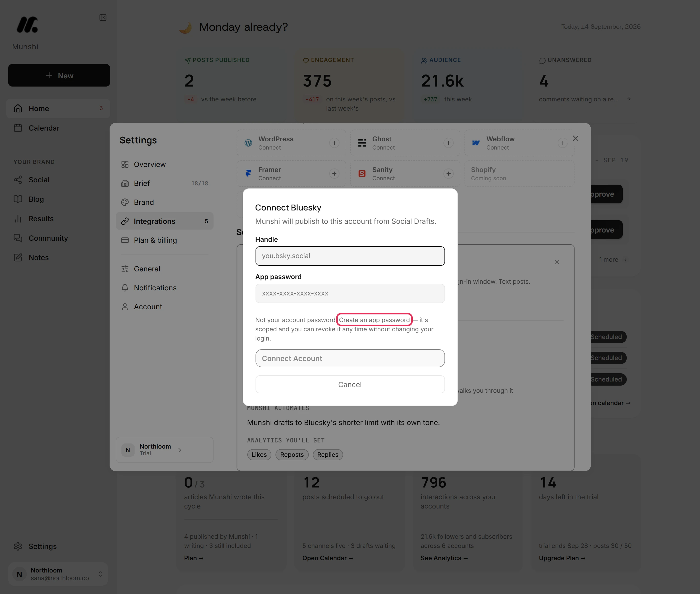Viewport: 700px width, 594px height.
Task: Add the WordPress integration with plus icon
Action: click(x=334, y=143)
